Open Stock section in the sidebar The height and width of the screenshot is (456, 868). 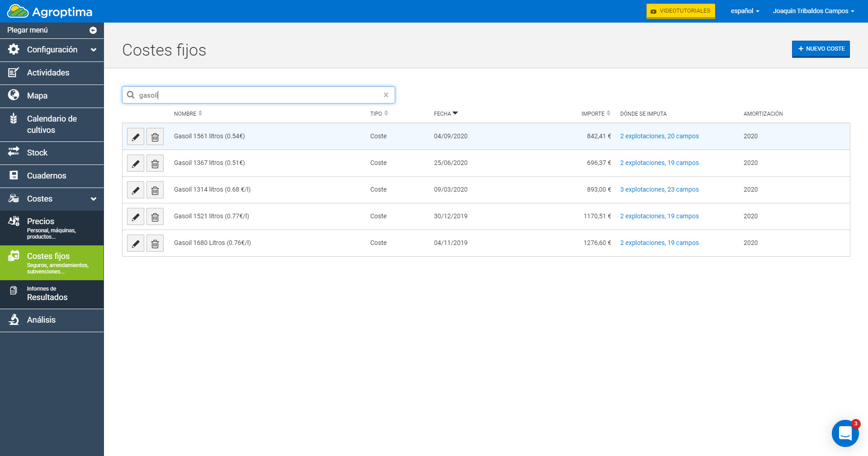point(37,153)
